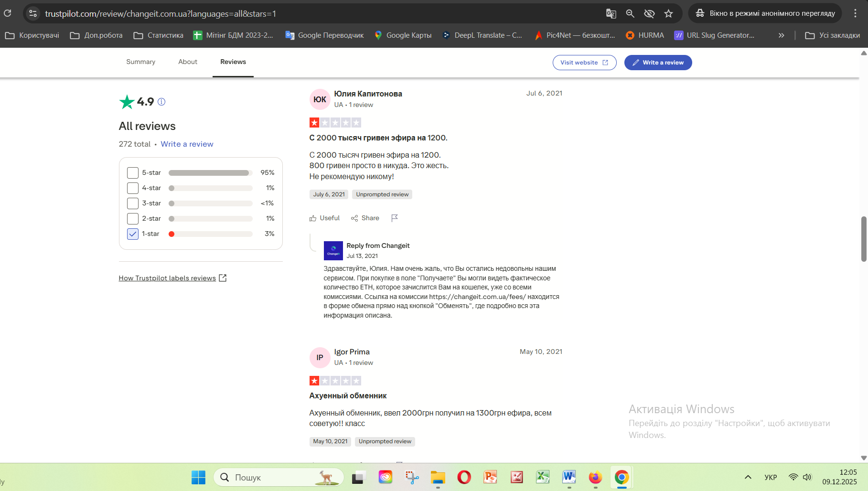The width and height of the screenshot is (868, 491).
Task: Open the HURMA bookmark
Action: click(x=645, y=35)
